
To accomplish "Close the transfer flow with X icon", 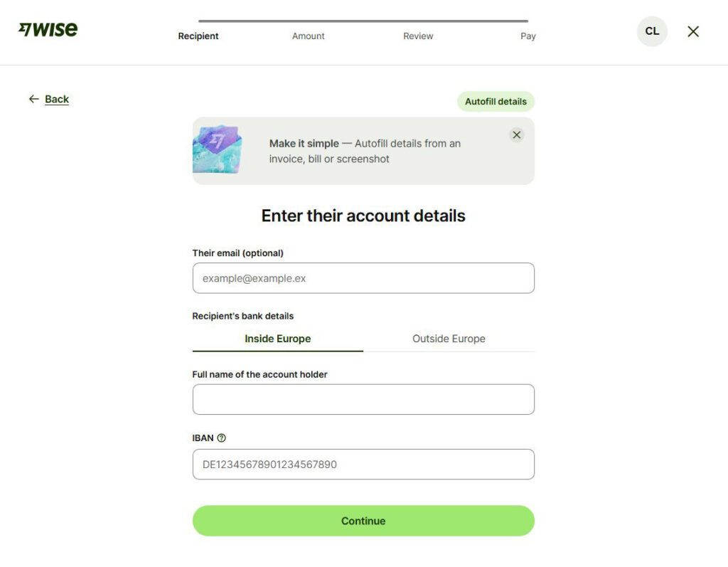I will 693,31.
